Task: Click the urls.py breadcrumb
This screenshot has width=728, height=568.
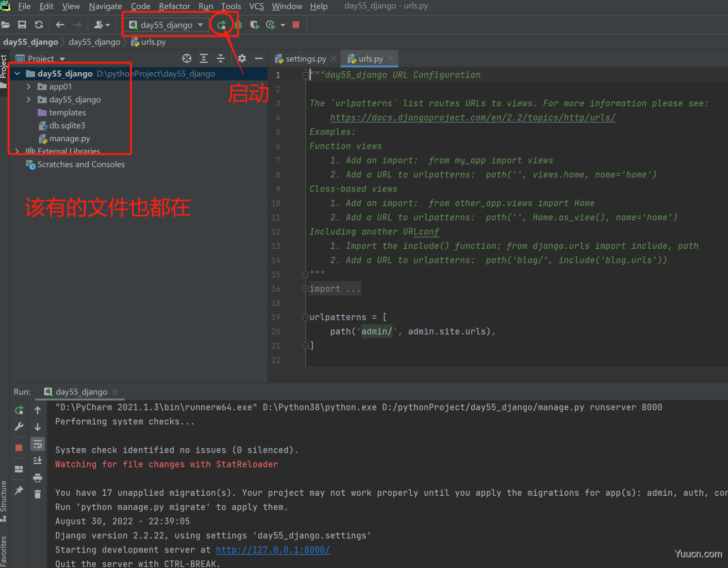Action: coord(149,42)
